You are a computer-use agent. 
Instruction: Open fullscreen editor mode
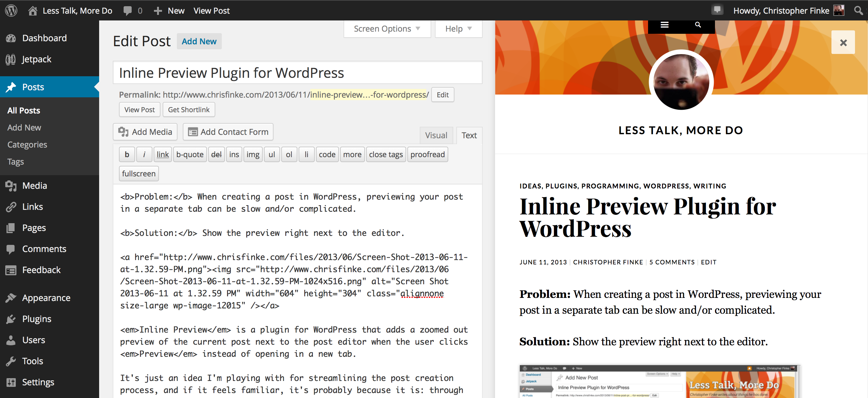[x=138, y=174]
